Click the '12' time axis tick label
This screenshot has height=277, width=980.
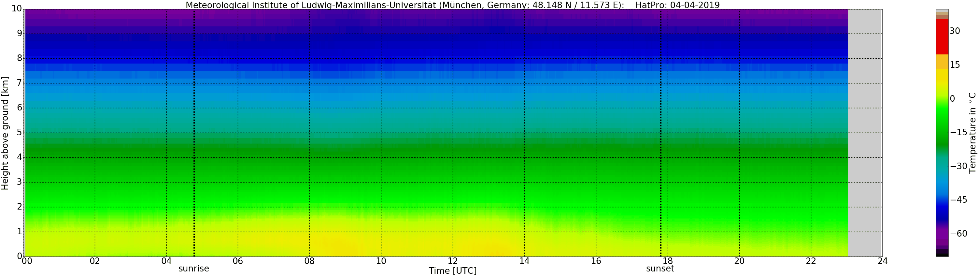pos(453,261)
